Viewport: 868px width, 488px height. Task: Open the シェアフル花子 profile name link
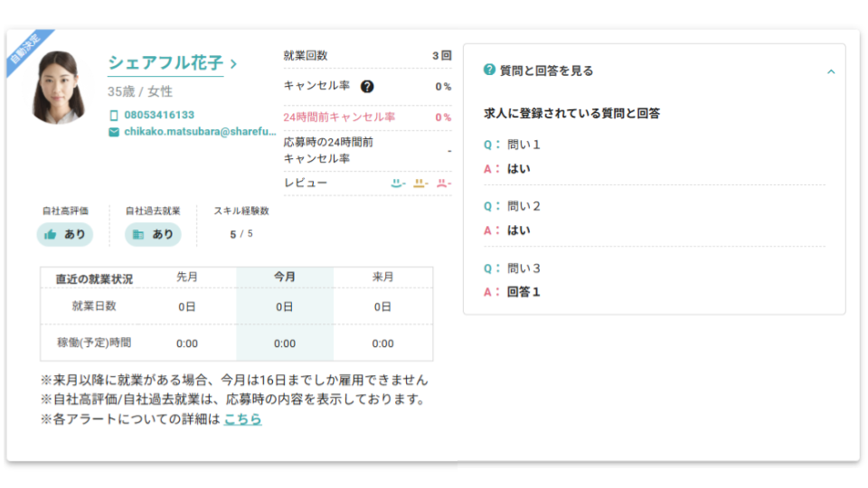coord(166,63)
